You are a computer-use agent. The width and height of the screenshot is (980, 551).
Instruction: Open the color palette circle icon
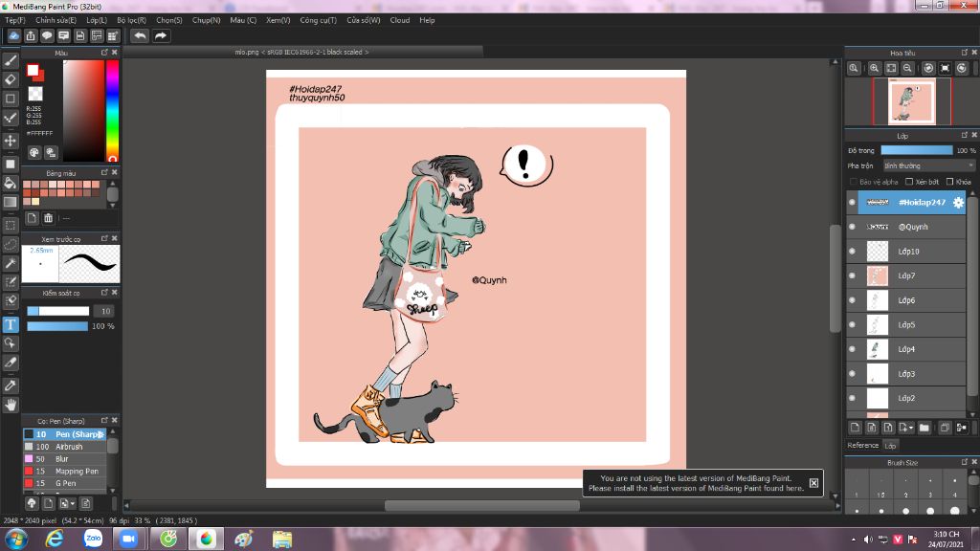[34, 152]
